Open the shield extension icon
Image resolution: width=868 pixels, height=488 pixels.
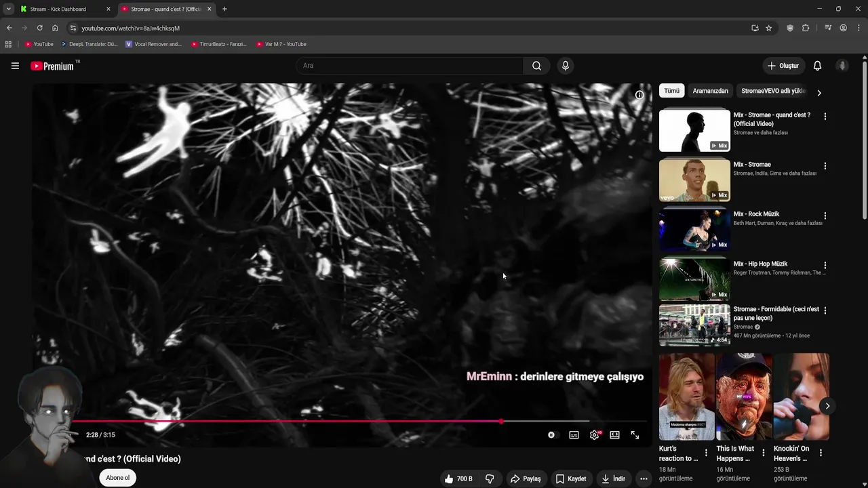790,28
